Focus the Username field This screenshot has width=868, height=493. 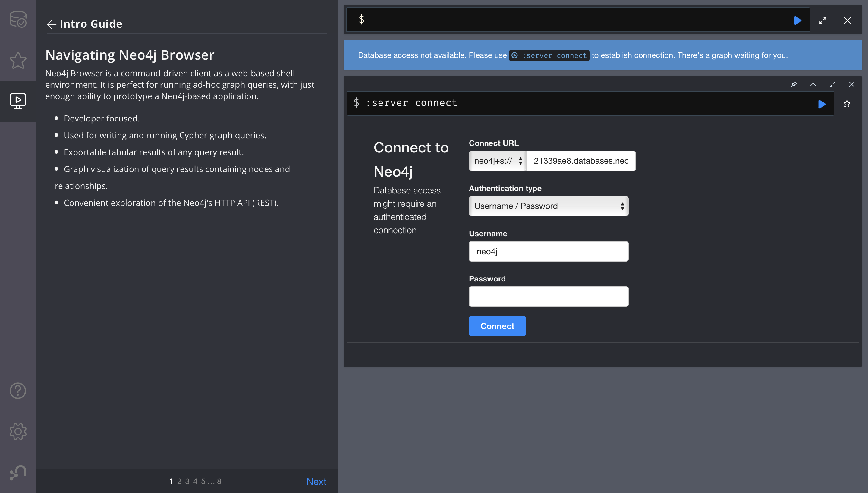549,251
